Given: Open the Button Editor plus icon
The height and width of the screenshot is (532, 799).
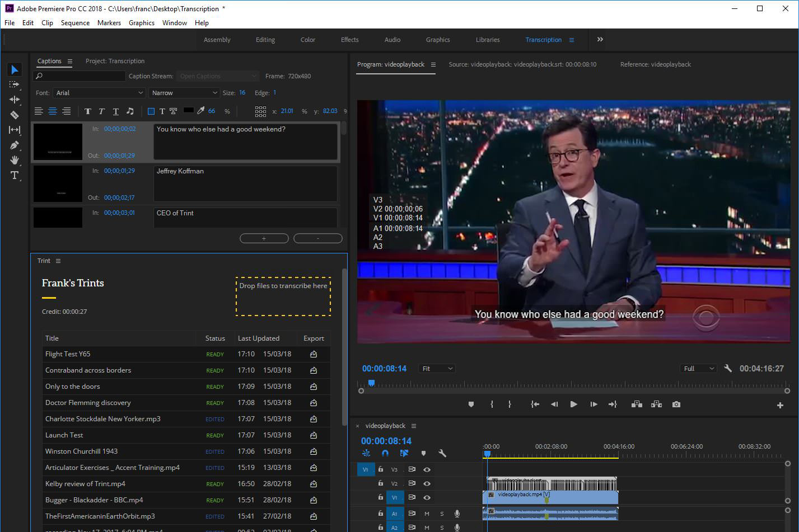Looking at the screenshot, I should tap(780, 405).
